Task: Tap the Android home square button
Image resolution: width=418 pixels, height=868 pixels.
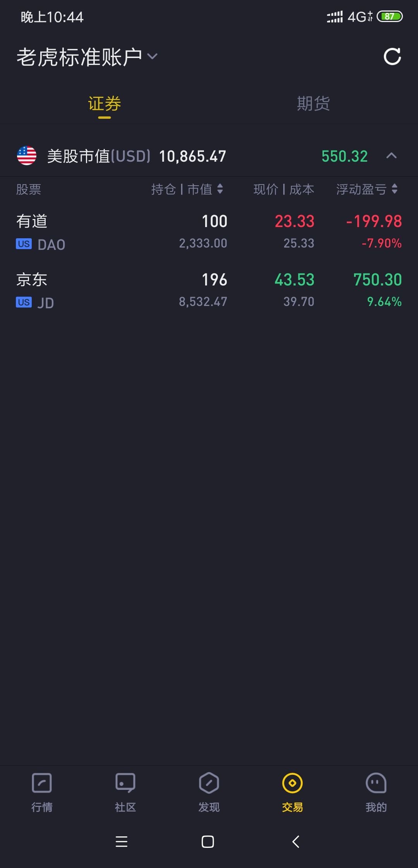Action: coord(208,842)
